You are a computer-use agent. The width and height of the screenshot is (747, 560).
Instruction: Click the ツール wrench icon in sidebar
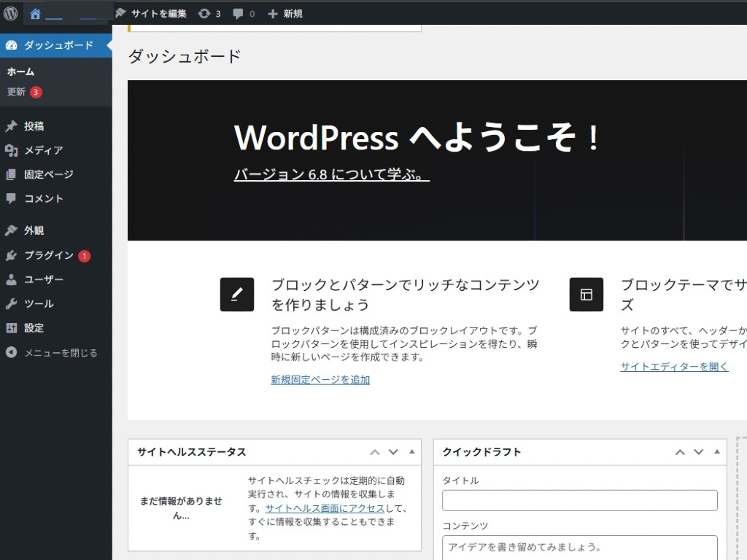(x=12, y=304)
